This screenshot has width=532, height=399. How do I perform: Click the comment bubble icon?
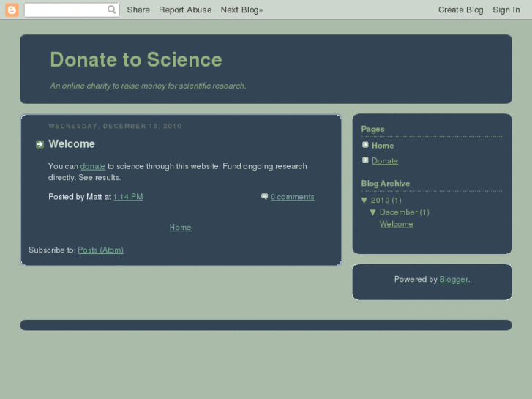(x=265, y=197)
